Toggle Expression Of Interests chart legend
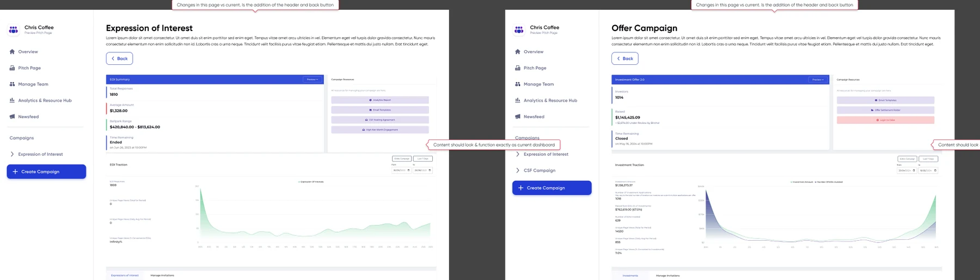Screen dimensions: 980x280 tap(311, 182)
